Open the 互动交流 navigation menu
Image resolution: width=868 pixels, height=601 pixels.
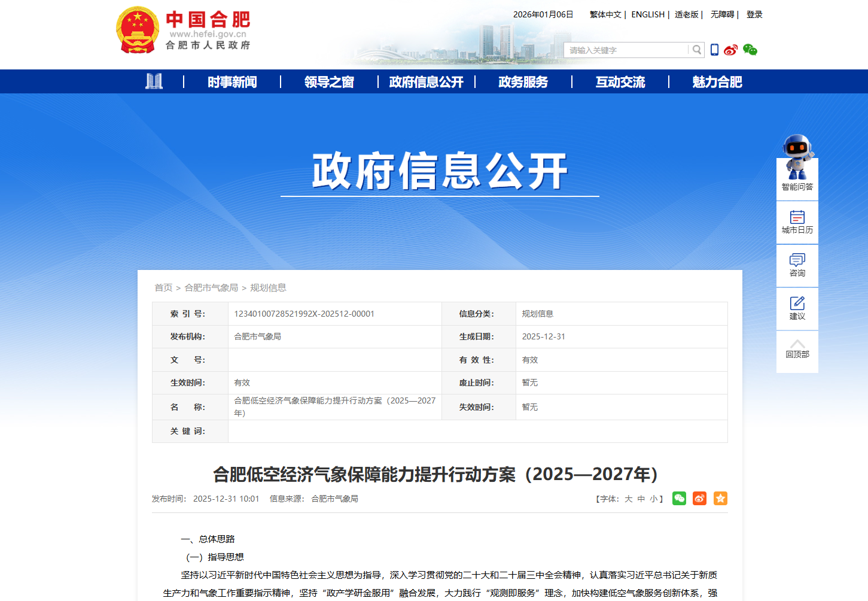[x=619, y=81]
